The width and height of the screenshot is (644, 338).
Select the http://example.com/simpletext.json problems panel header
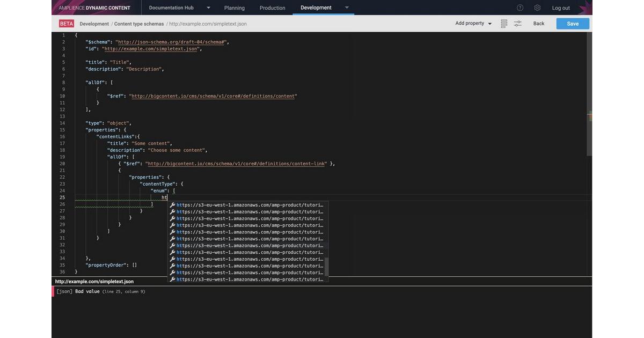tap(94, 281)
